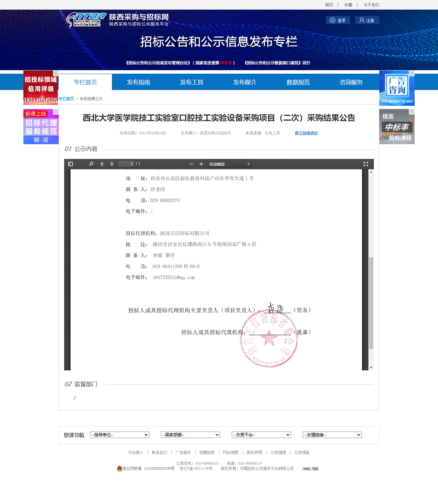This screenshot has height=504, width=438.
Task: Close the 招投标领域信用评级 floating ad
Action: click(x=56, y=73)
